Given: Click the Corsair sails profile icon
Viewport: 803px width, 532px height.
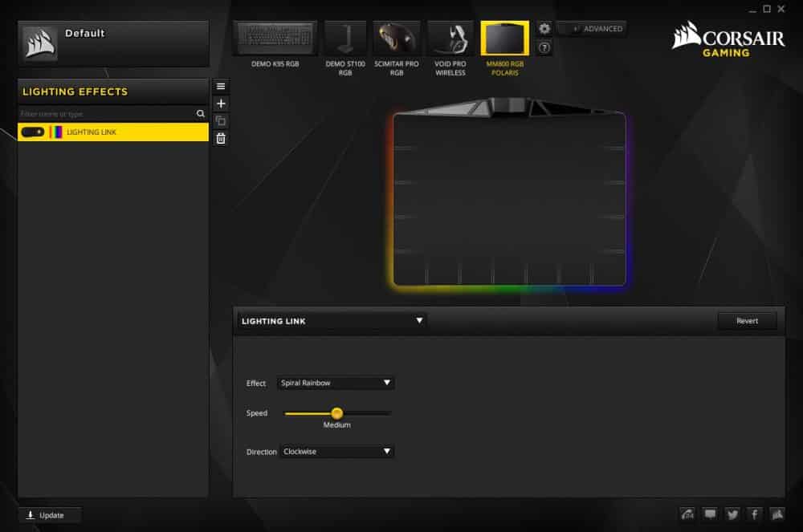Looking at the screenshot, I should click(x=40, y=43).
